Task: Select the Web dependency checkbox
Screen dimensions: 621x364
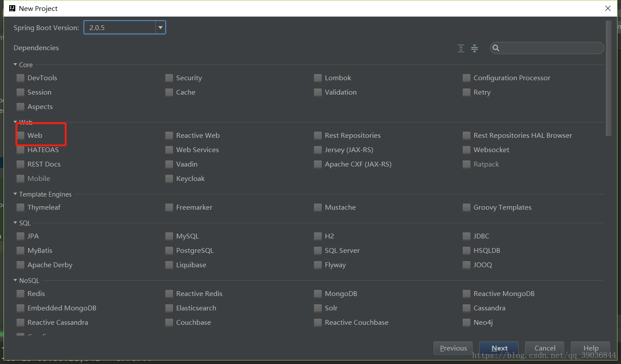Action: tap(20, 136)
